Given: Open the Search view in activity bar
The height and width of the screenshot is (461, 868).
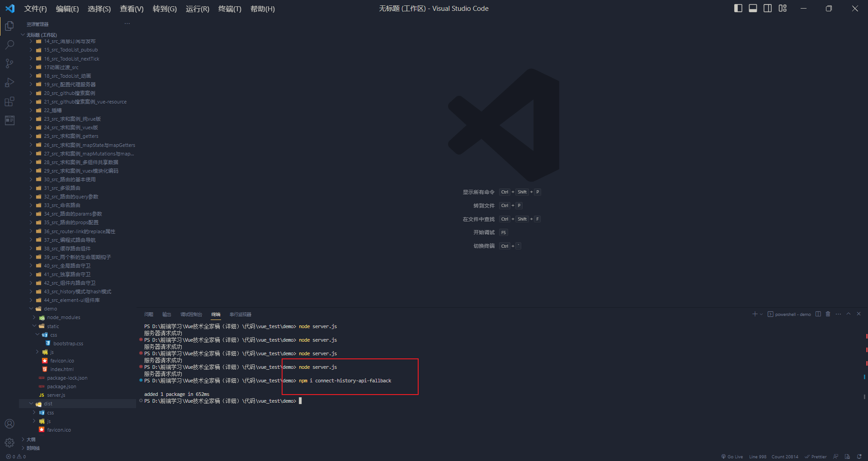Looking at the screenshot, I should [9, 45].
